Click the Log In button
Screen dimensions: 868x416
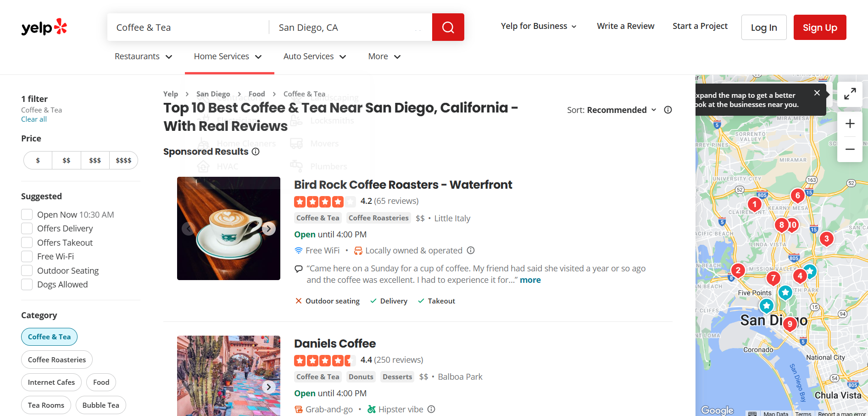coord(764,28)
